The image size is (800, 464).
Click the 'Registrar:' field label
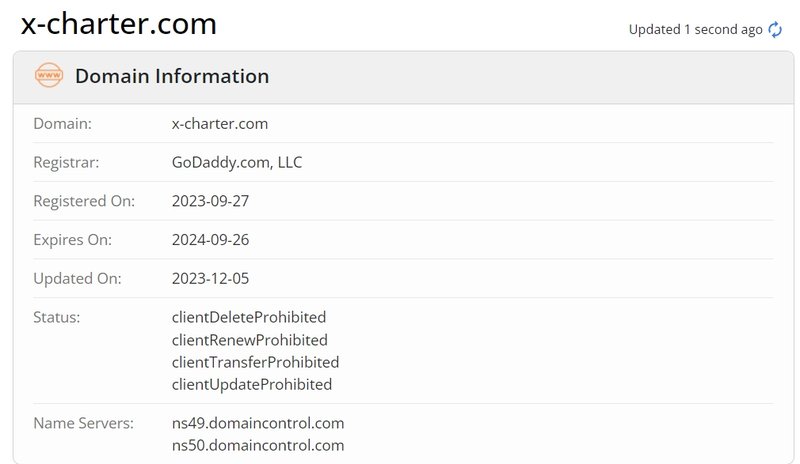[66, 162]
